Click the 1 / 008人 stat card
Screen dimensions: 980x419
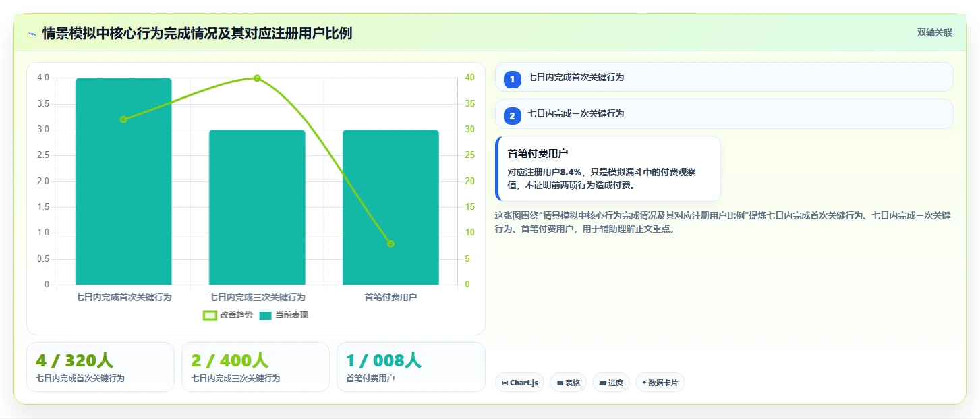tap(411, 367)
